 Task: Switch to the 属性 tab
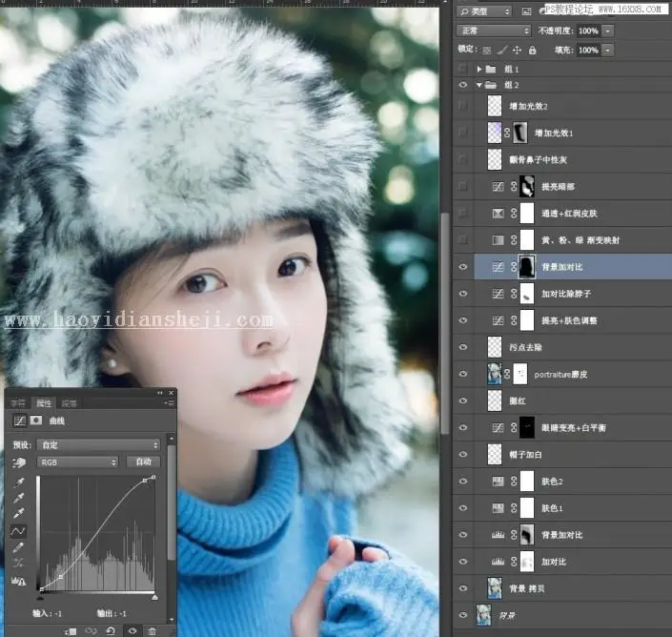tap(44, 403)
